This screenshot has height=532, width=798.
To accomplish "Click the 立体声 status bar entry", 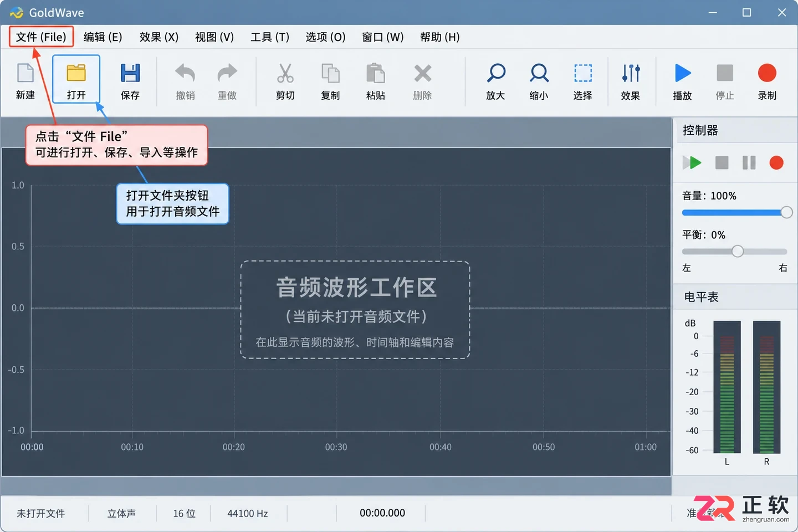I will tap(121, 513).
